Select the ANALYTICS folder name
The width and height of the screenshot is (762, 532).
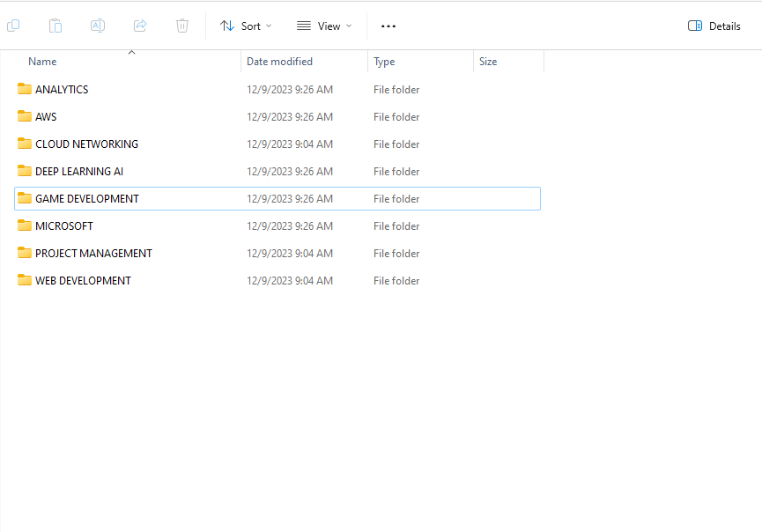(x=62, y=89)
